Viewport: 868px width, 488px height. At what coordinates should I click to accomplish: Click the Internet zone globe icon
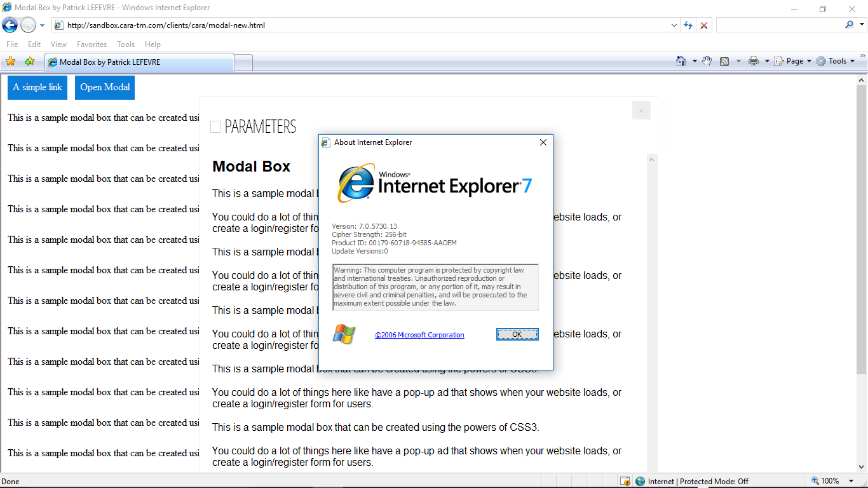[640, 482]
